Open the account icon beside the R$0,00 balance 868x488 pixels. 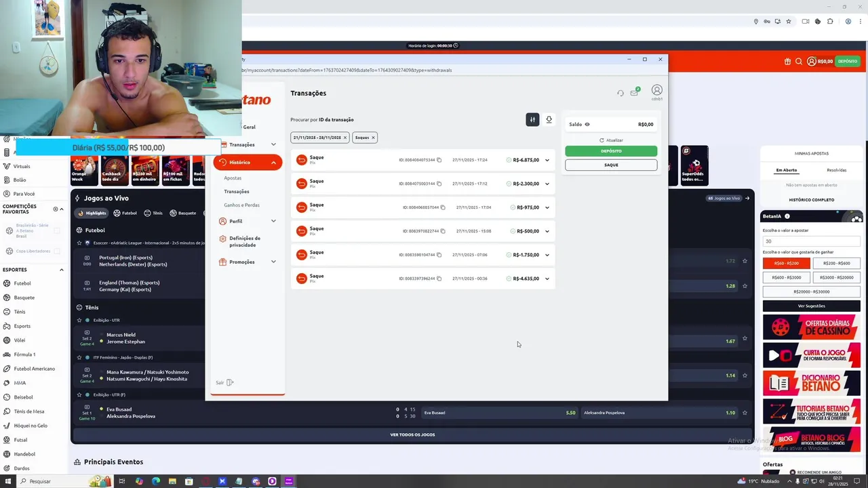tap(811, 61)
